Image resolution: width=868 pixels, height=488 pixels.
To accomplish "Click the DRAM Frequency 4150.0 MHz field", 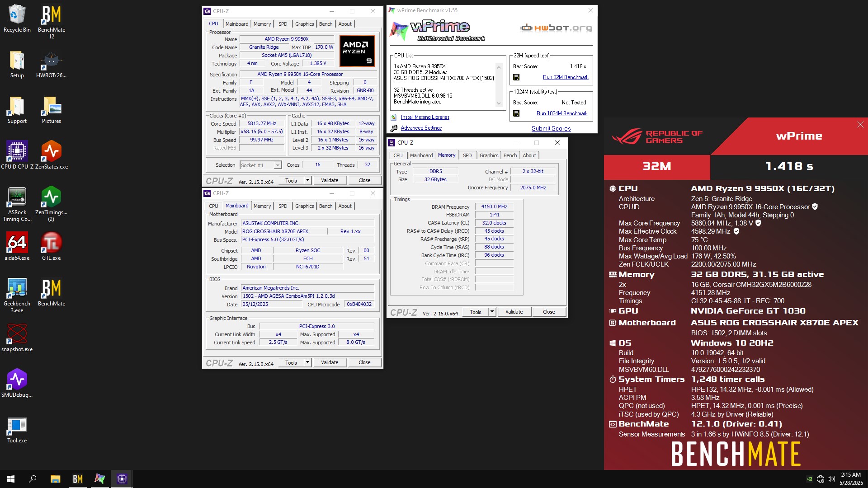I will pos(494,206).
